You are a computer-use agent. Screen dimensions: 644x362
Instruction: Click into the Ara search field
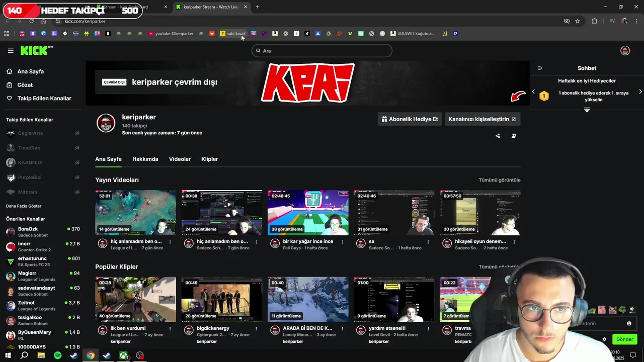point(322,51)
